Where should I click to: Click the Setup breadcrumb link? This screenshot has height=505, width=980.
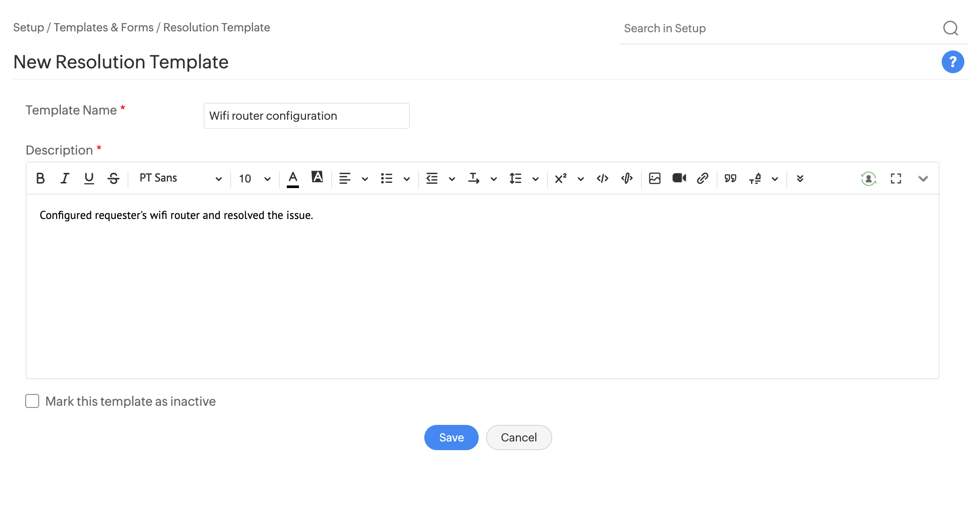click(28, 27)
